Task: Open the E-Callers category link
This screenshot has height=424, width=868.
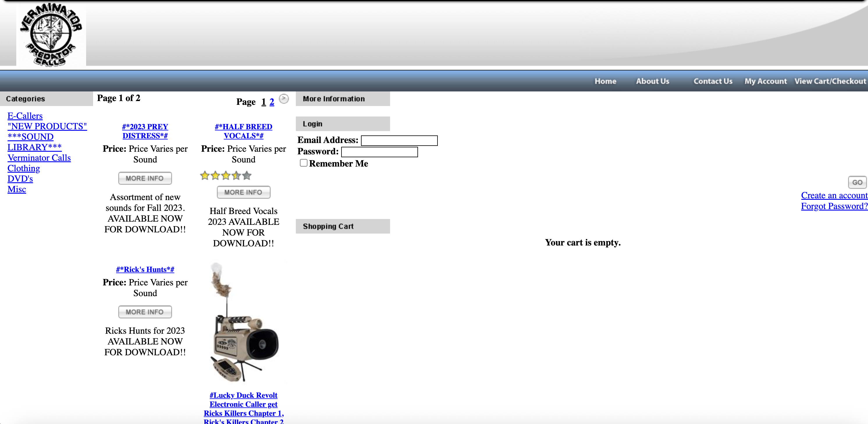Action: click(25, 116)
